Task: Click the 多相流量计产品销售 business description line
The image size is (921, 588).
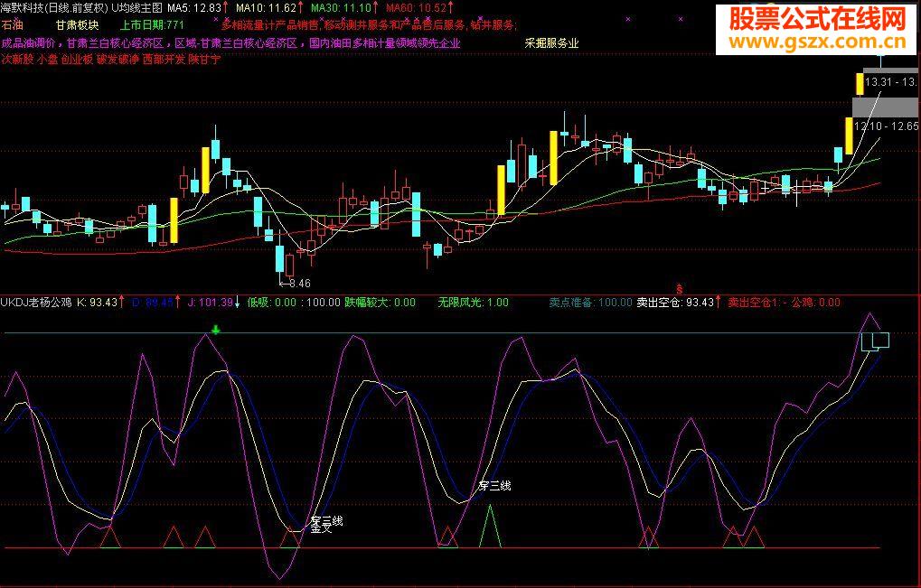Action: pos(370,25)
